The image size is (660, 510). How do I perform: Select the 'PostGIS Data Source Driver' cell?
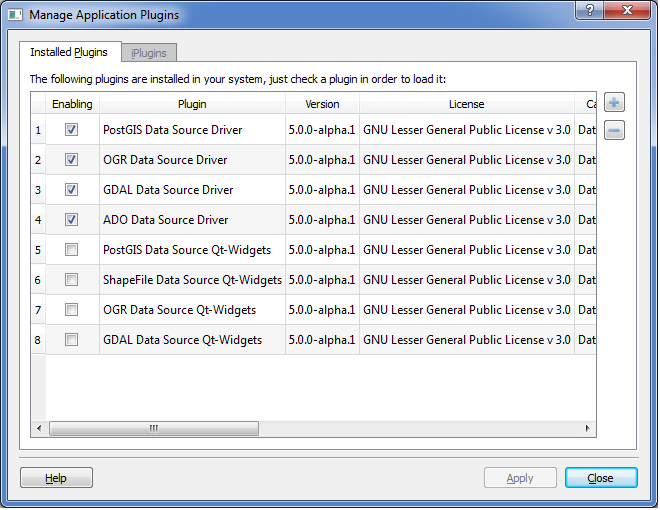point(193,130)
